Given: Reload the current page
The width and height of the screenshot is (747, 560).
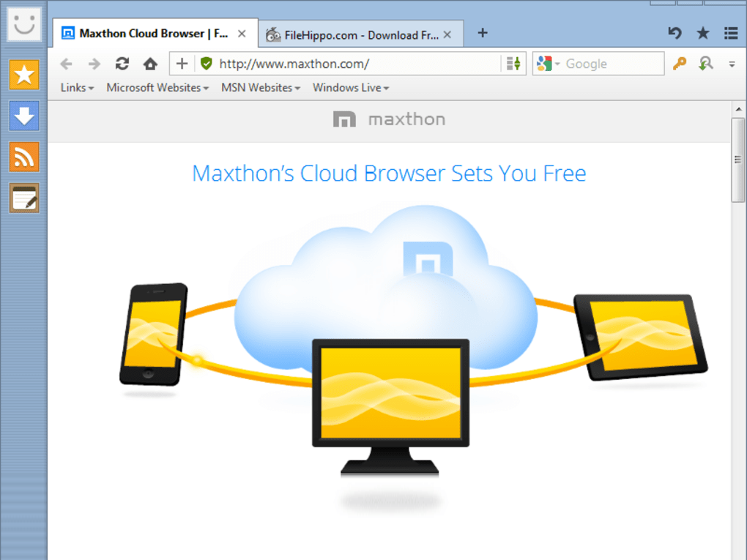Looking at the screenshot, I should (x=122, y=64).
